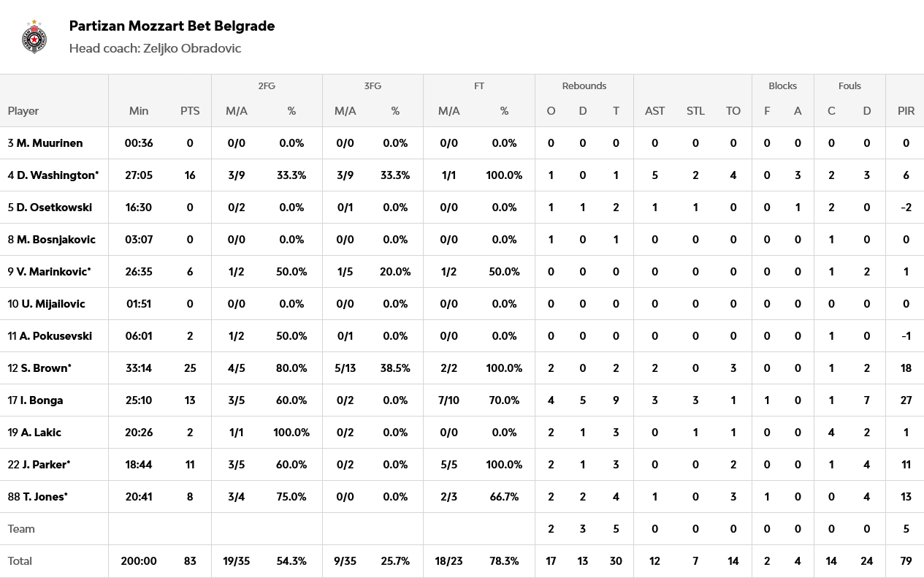This screenshot has height=578, width=924.
Task: Open I. Bonga's player page
Action: click(41, 400)
